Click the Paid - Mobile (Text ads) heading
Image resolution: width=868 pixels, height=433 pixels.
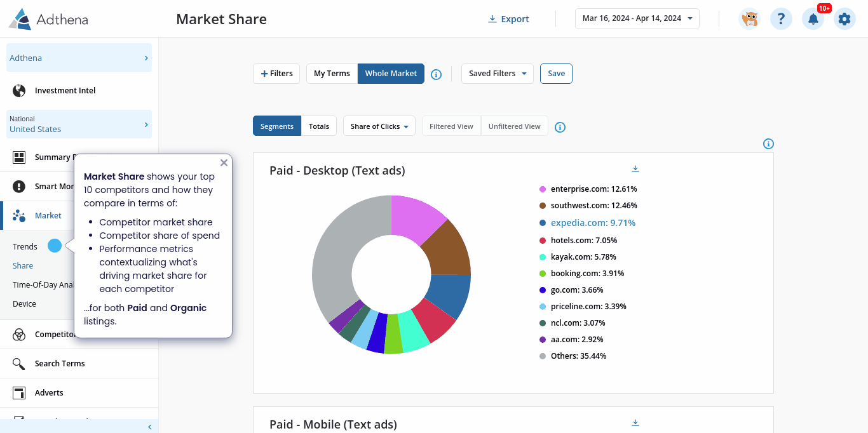coord(333,424)
